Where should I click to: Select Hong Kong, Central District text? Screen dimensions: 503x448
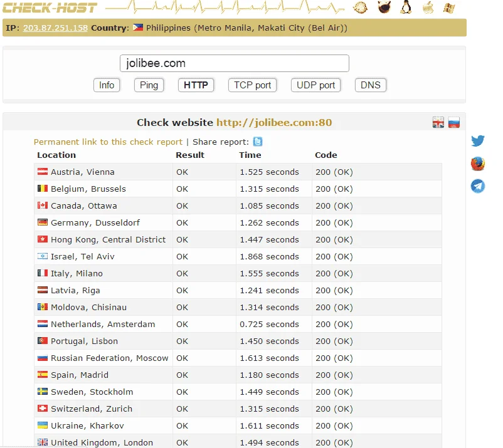coord(108,240)
